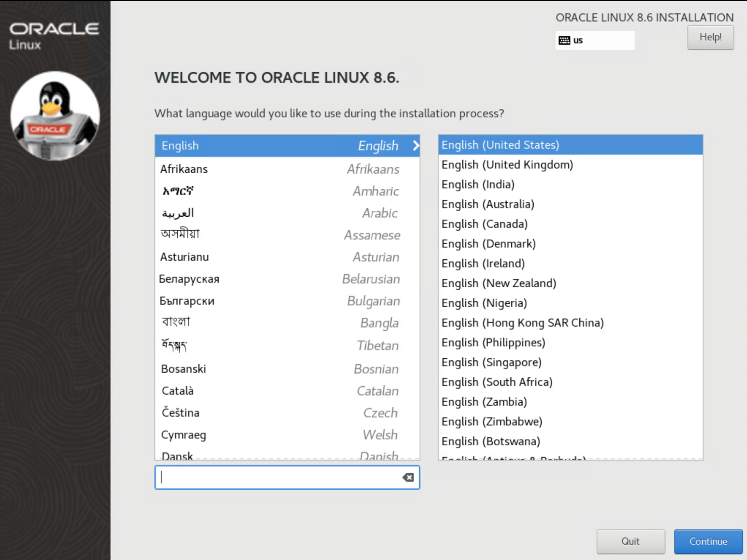747x560 pixels.
Task: Select Belarusian language row
Action: 287,279
